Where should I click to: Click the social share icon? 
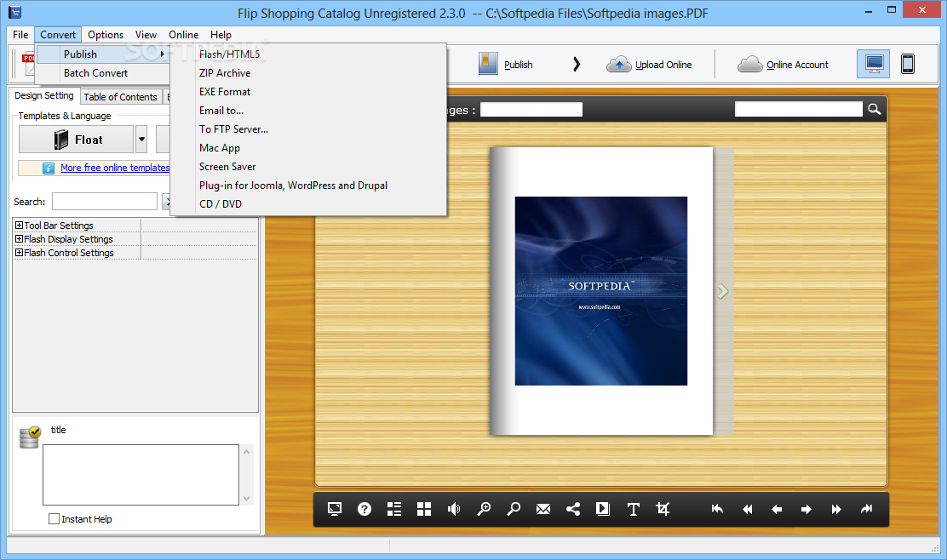point(572,509)
